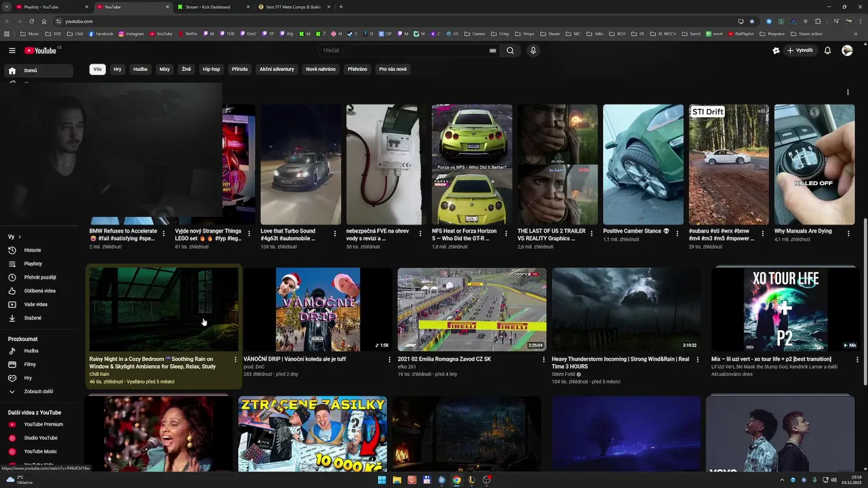Expand the Vy section chevron
868x488 pixels.
coord(20,237)
